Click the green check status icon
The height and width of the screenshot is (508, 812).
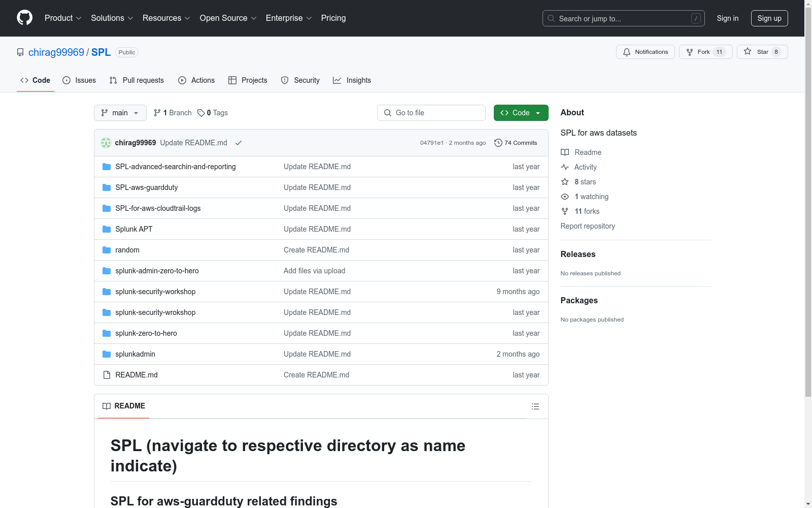click(x=239, y=143)
